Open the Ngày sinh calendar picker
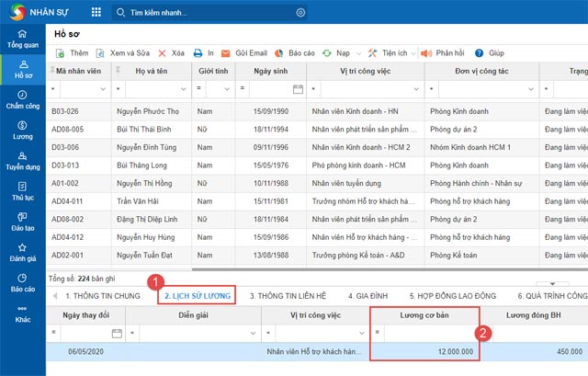The height and width of the screenshot is (376, 588). coord(298,89)
